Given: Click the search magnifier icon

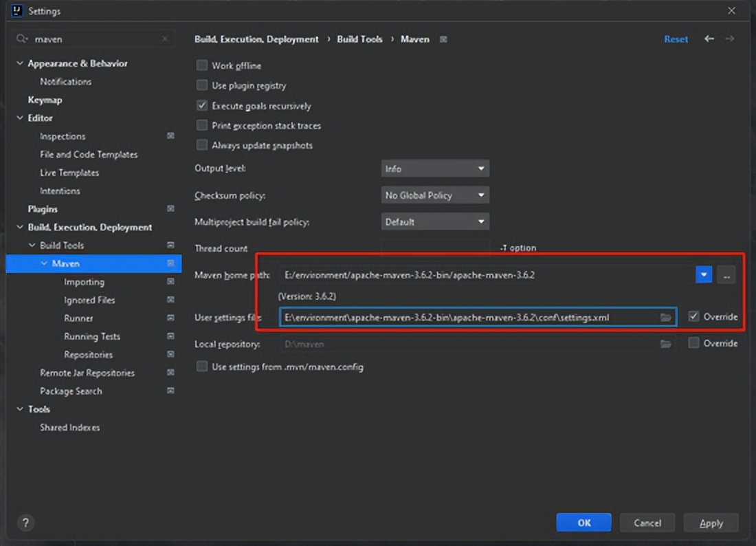Looking at the screenshot, I should 21,39.
